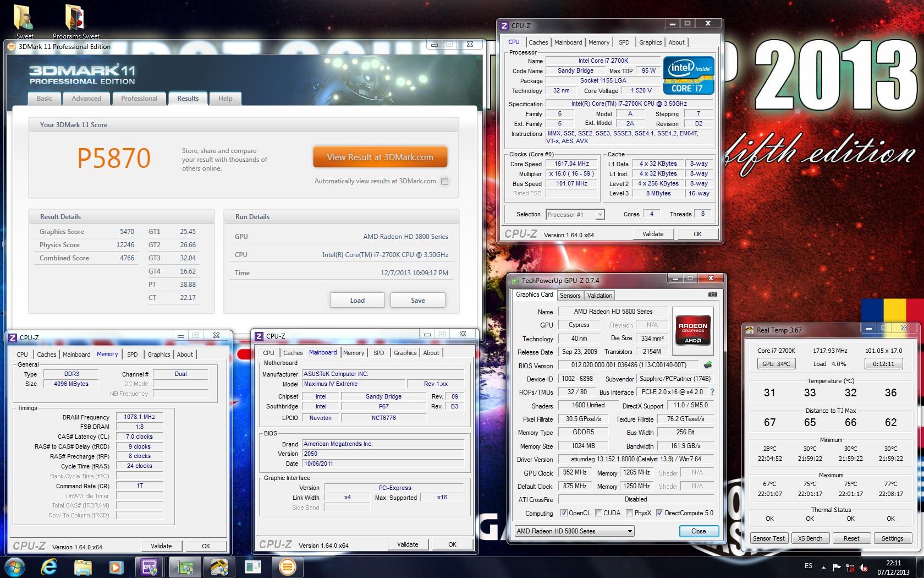Click the Driver Version field in GPU-Z

coord(635,459)
